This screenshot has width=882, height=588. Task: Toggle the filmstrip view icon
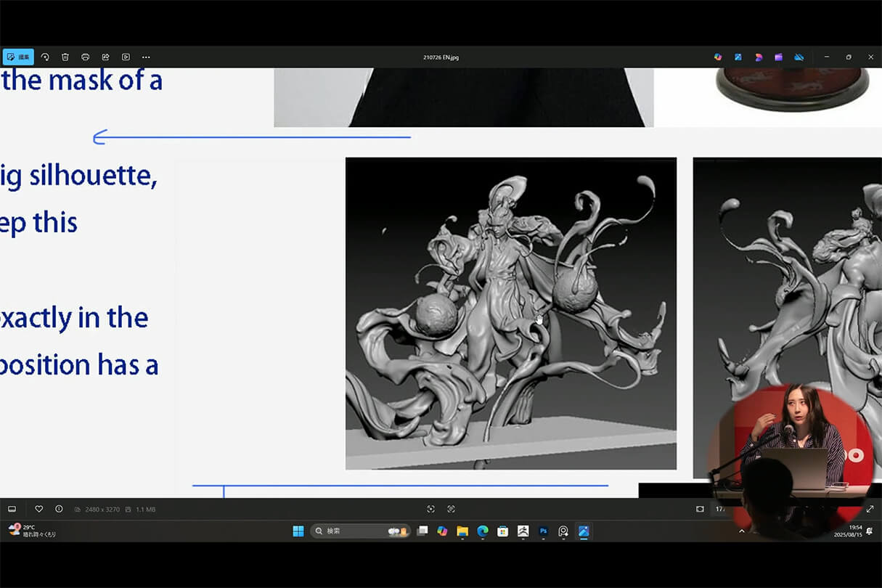12,509
